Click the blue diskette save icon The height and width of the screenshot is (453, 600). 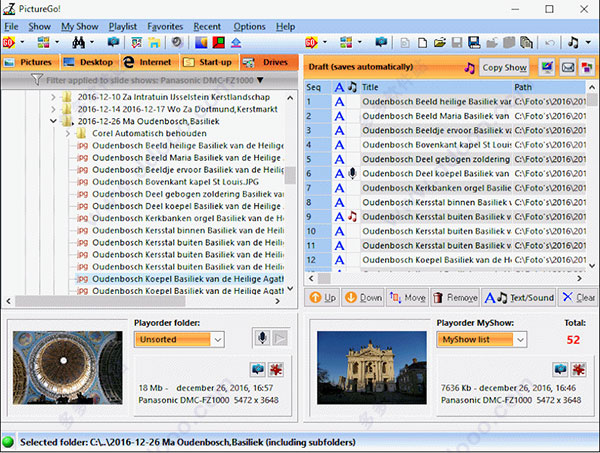click(474, 42)
